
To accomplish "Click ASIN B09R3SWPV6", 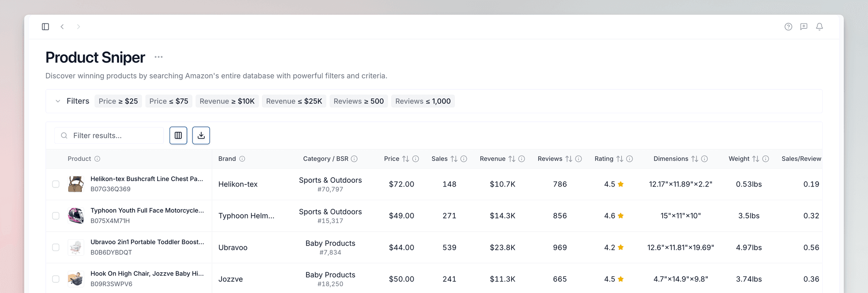I will (111, 284).
